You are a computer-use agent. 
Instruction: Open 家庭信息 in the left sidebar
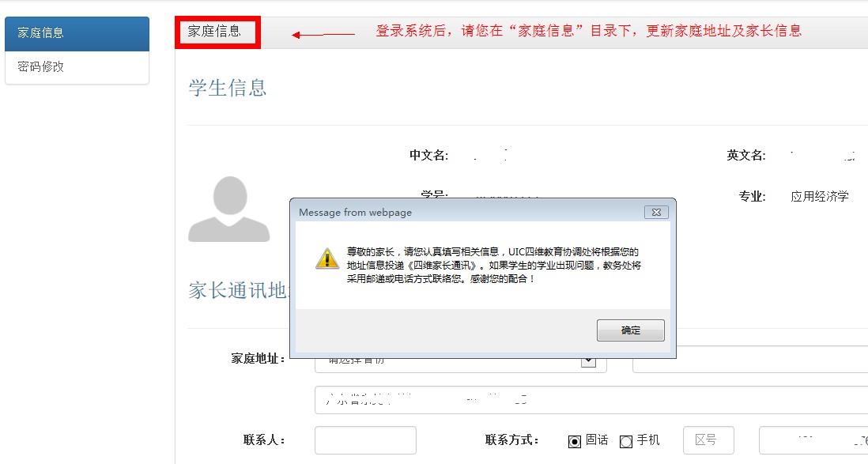click(77, 33)
